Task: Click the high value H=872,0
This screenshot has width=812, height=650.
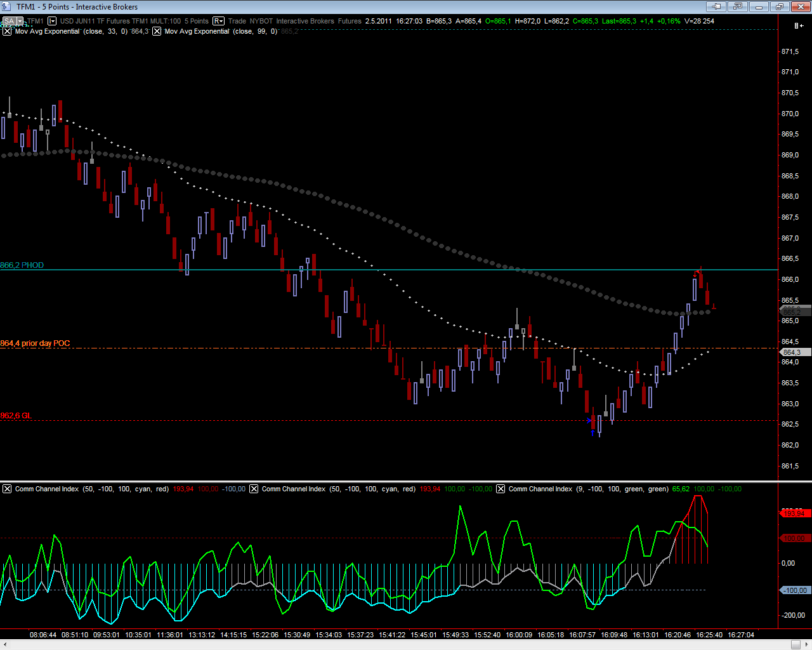Action: click(x=528, y=21)
